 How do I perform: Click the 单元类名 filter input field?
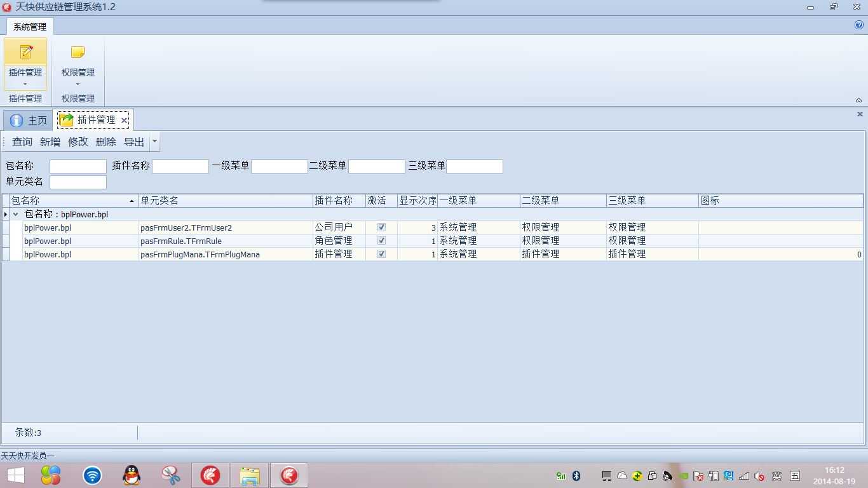[78, 182]
